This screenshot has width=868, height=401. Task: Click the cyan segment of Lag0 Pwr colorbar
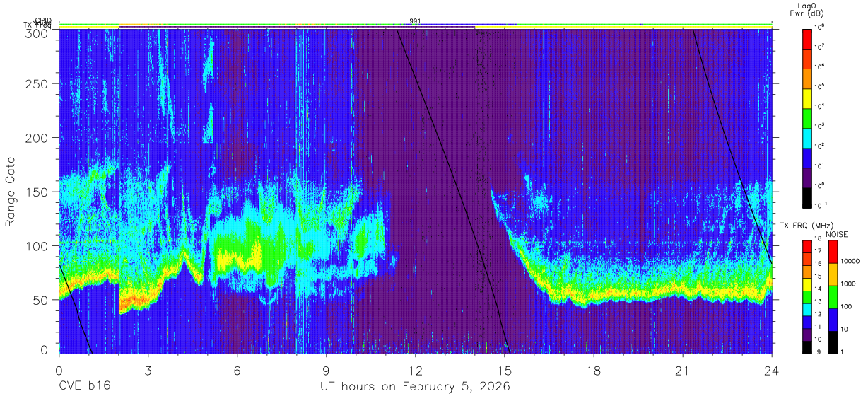pyautogui.click(x=807, y=137)
